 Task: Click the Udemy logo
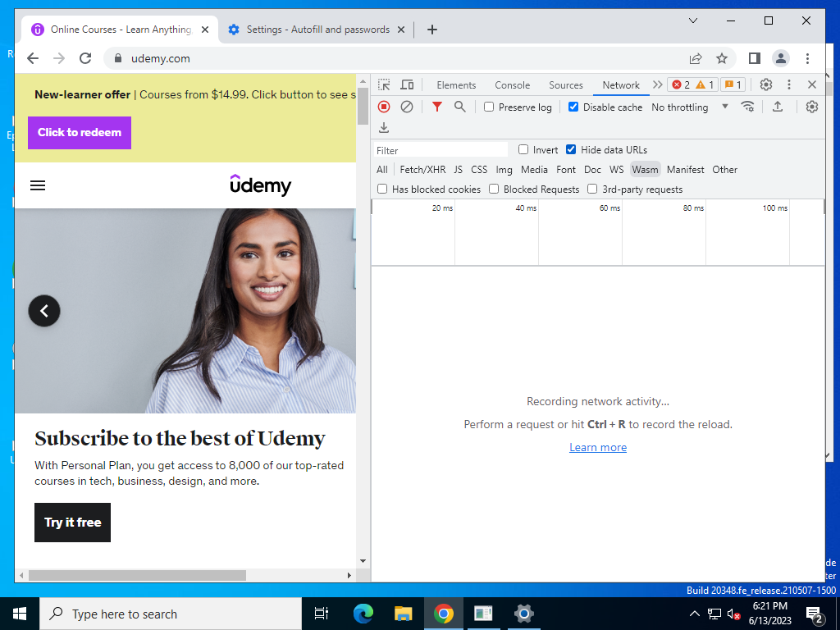pyautogui.click(x=260, y=185)
